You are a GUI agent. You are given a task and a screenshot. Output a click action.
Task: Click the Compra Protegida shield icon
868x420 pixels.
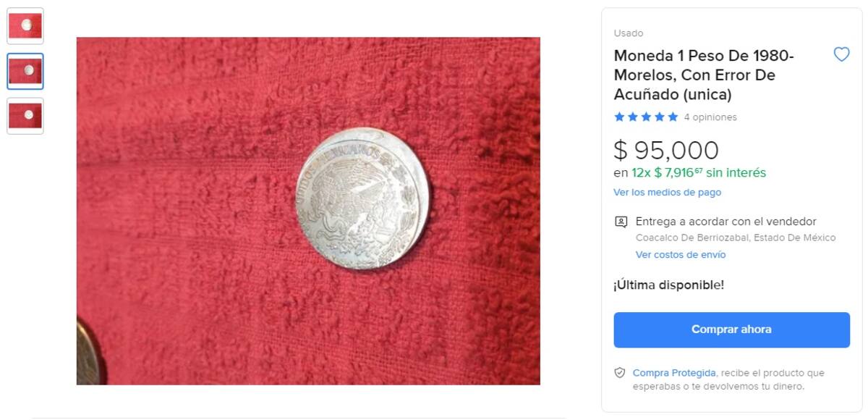[x=620, y=373]
